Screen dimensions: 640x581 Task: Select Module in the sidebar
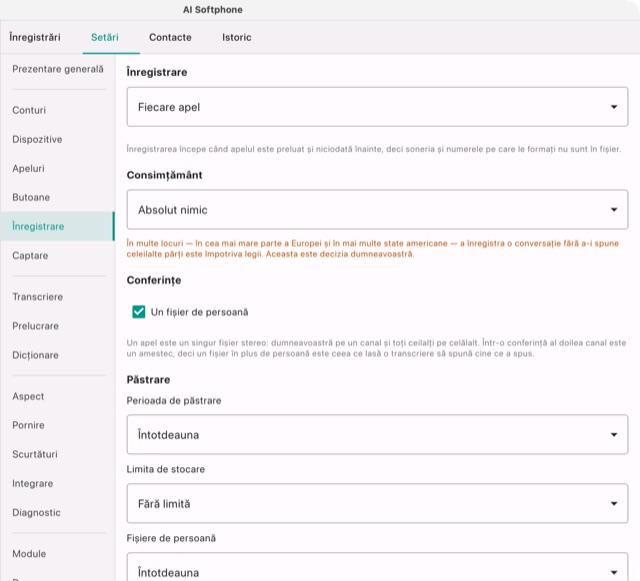(x=58, y=554)
